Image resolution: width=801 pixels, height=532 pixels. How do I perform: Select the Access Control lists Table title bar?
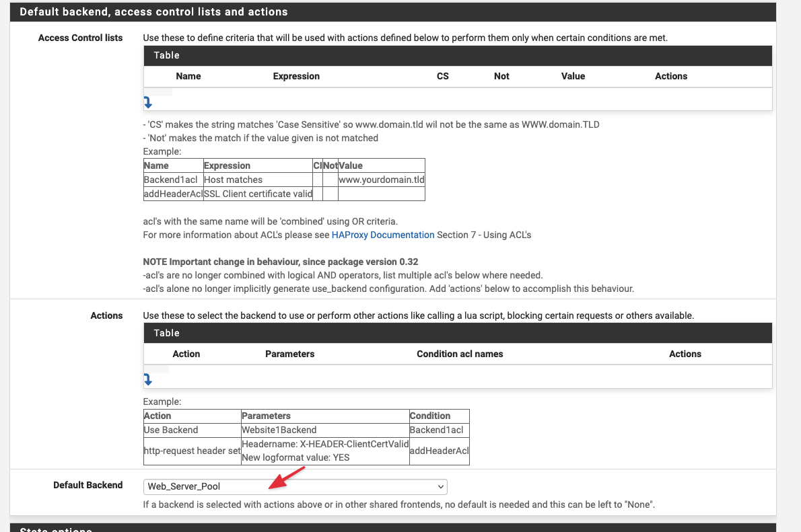coord(458,56)
